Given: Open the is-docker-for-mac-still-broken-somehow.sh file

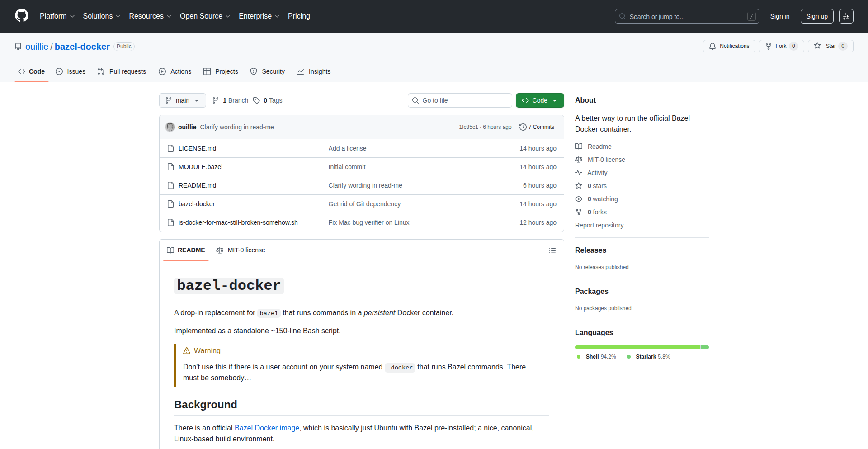Looking at the screenshot, I should tap(238, 222).
